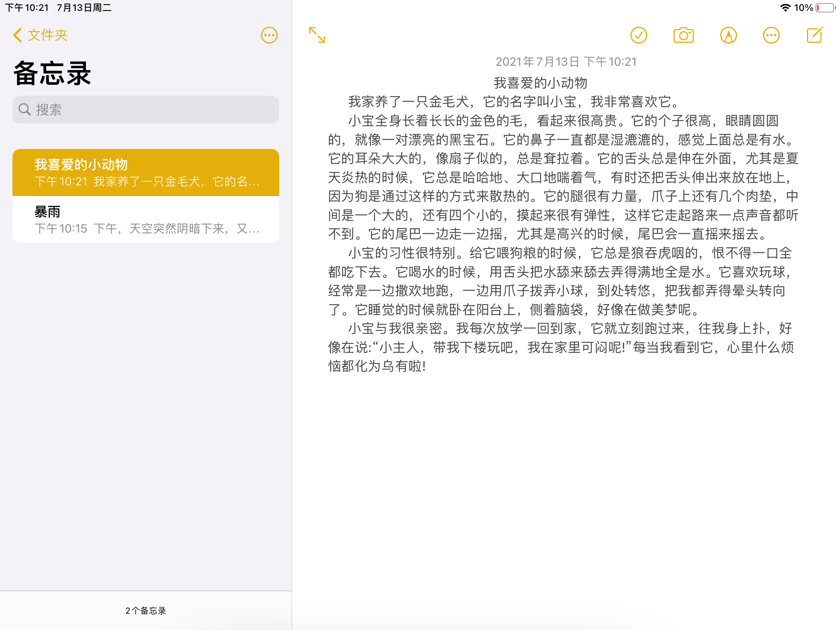Tap the checklist checkmark icon
Image resolution: width=840 pixels, height=630 pixels.
(x=639, y=35)
